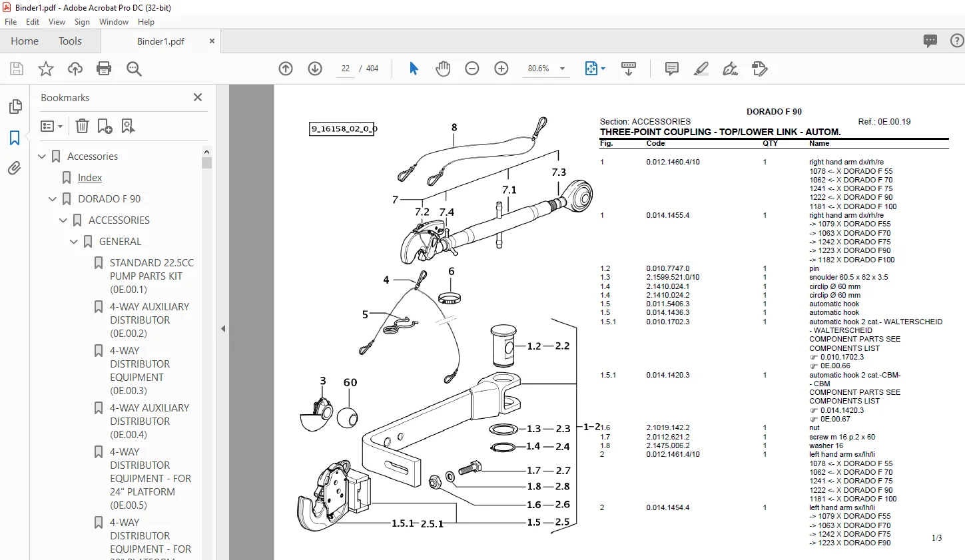Open the Help menu
Viewport: 965px width, 560px height.
[146, 22]
